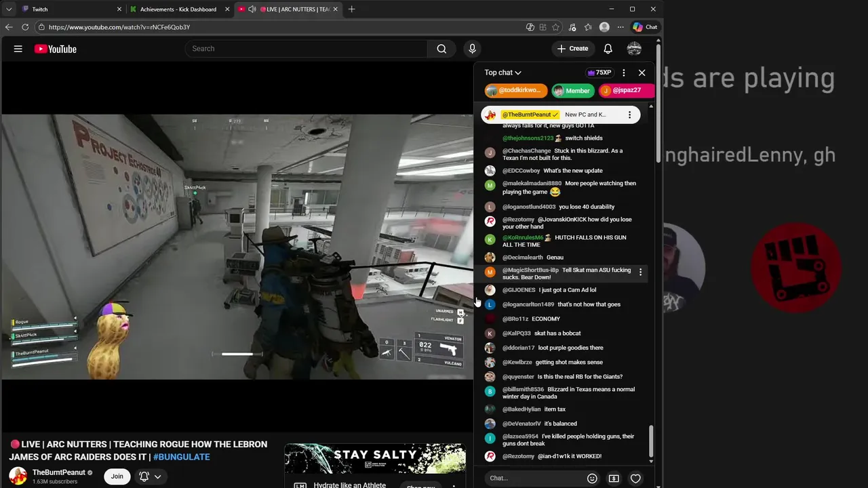
Task: Send a Super Chat with dollar icon
Action: [x=614, y=479]
